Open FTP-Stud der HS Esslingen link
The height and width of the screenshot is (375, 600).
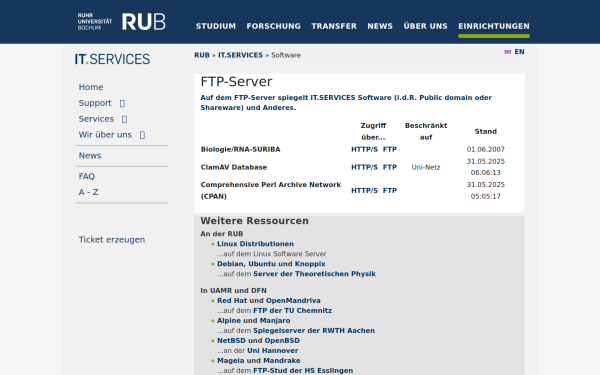(x=303, y=370)
